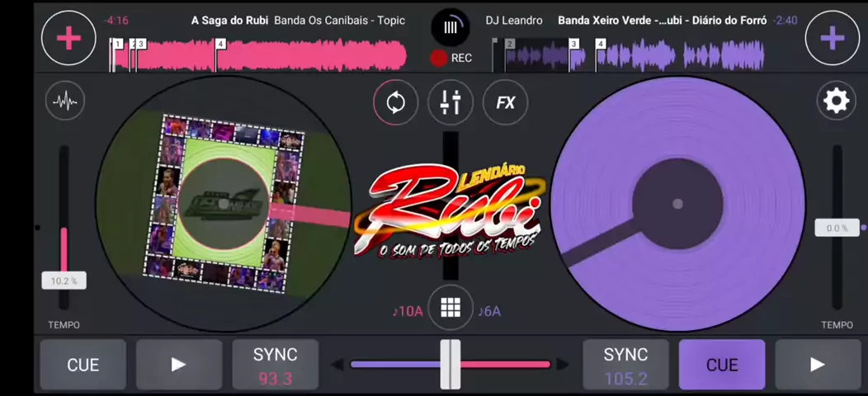The height and width of the screenshot is (396, 868).
Task: Play the right deck track
Action: pos(817,365)
